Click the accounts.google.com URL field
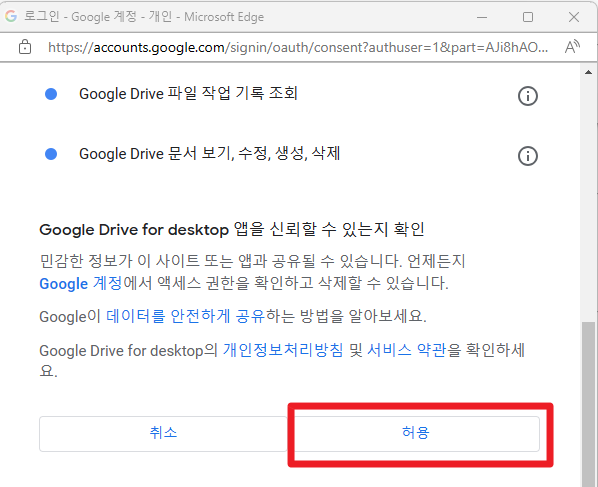 click(297, 47)
